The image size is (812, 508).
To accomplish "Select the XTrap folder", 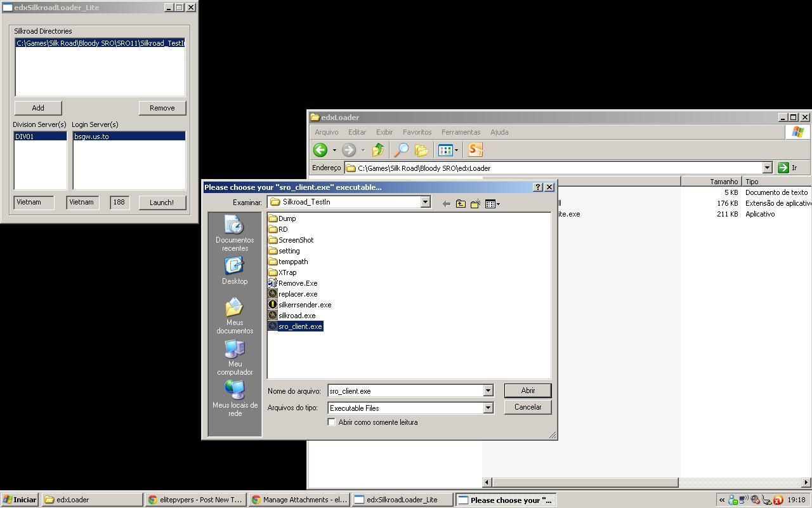I will (282, 272).
